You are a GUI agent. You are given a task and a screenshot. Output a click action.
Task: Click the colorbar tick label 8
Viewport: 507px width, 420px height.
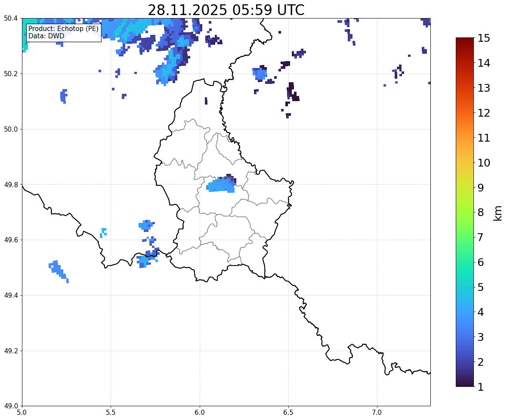[481, 213]
